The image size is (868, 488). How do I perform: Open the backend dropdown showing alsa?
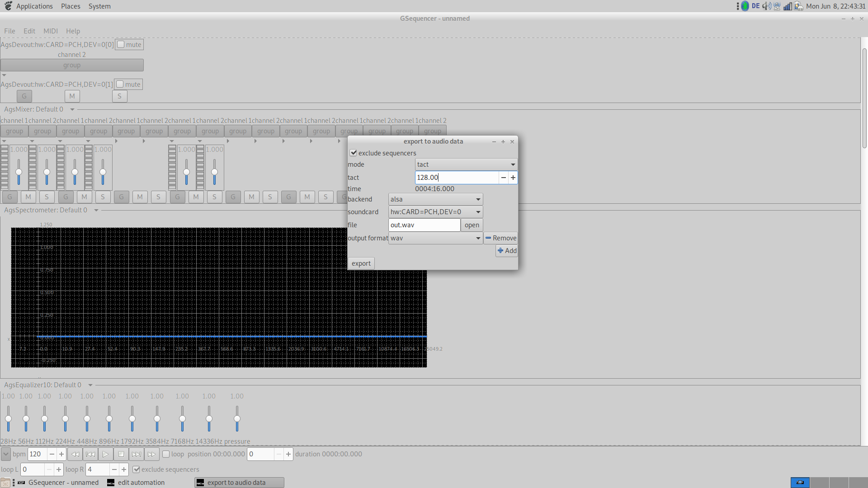pyautogui.click(x=435, y=199)
